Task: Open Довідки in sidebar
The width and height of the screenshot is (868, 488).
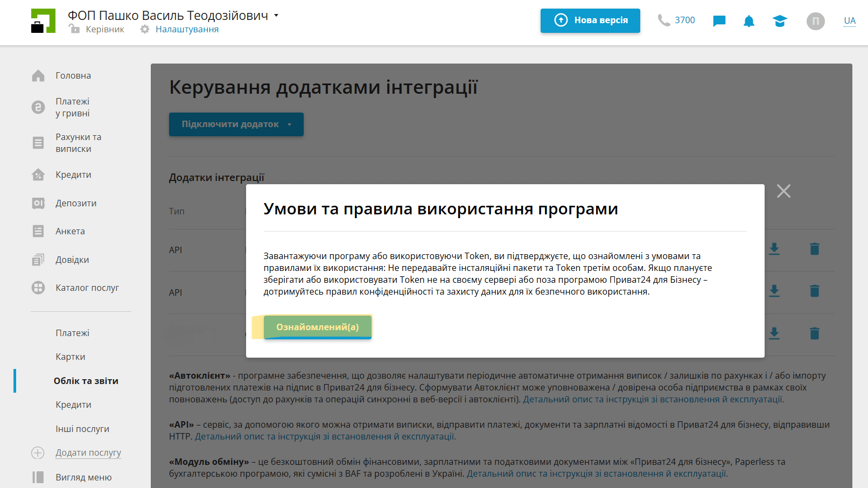Action: tap(72, 260)
